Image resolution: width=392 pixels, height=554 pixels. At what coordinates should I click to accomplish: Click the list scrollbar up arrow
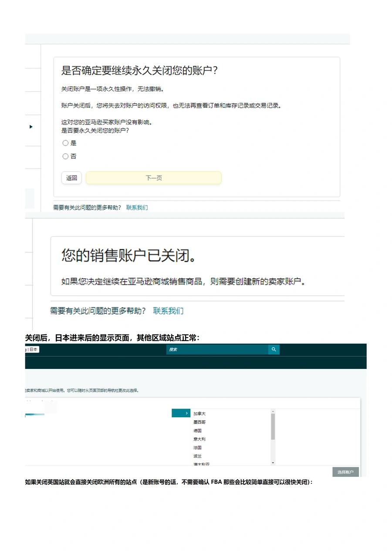click(273, 411)
